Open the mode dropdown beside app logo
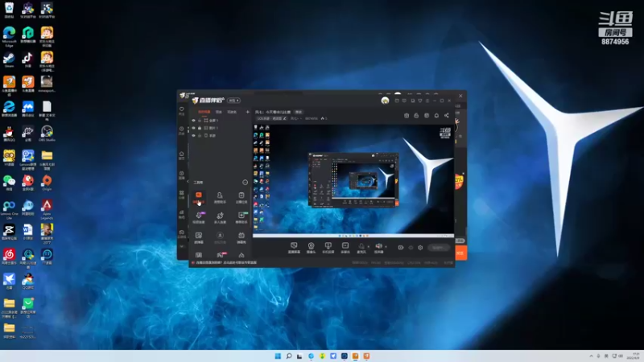 coord(234,101)
